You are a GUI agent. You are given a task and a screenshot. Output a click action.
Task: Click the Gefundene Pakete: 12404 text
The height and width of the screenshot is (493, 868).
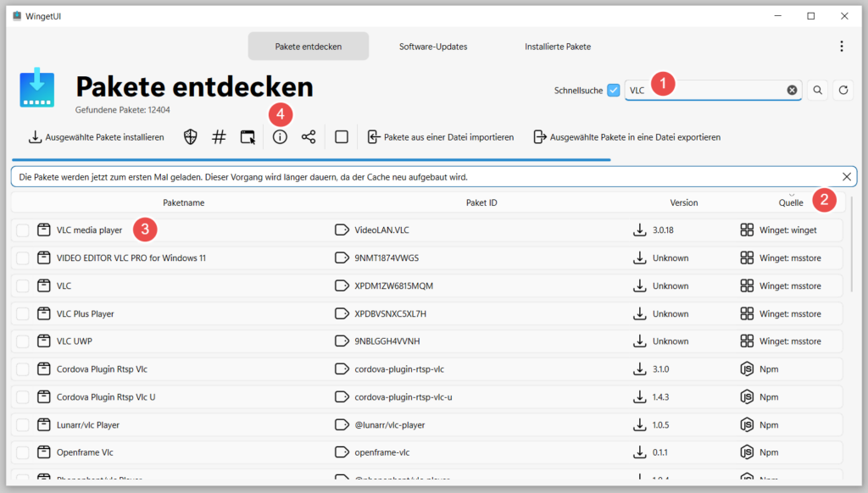click(123, 110)
